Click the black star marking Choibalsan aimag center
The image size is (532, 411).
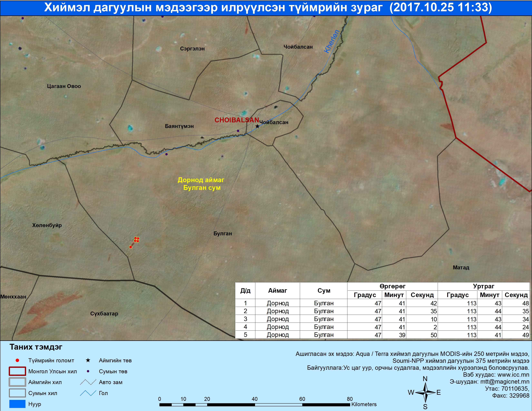[x=257, y=126]
